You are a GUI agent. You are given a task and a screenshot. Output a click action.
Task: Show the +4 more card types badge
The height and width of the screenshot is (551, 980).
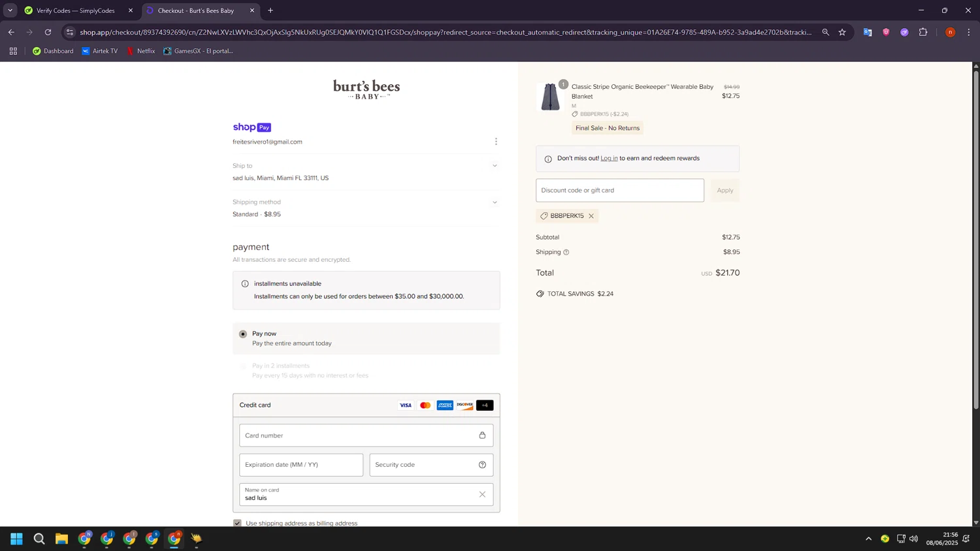[485, 405]
